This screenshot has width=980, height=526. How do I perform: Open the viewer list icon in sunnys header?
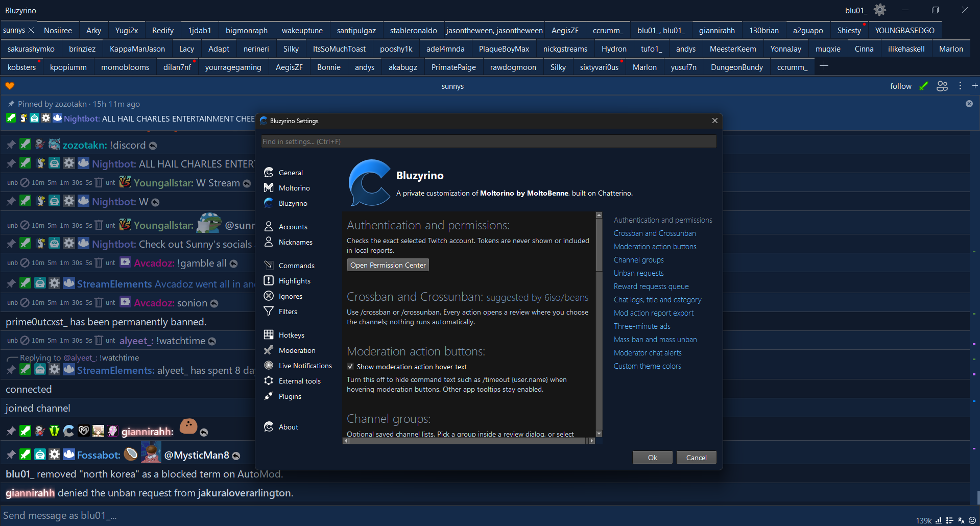[942, 86]
